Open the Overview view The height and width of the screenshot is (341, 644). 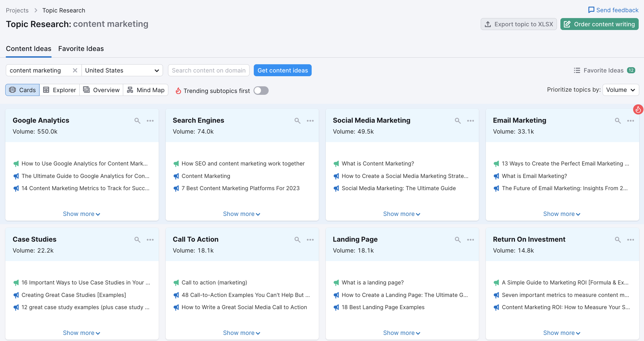tap(101, 90)
